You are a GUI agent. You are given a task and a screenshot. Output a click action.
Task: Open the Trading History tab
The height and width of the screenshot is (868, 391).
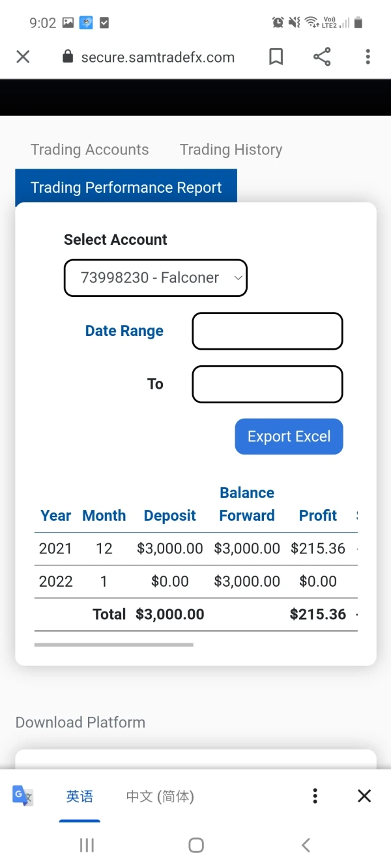231,150
